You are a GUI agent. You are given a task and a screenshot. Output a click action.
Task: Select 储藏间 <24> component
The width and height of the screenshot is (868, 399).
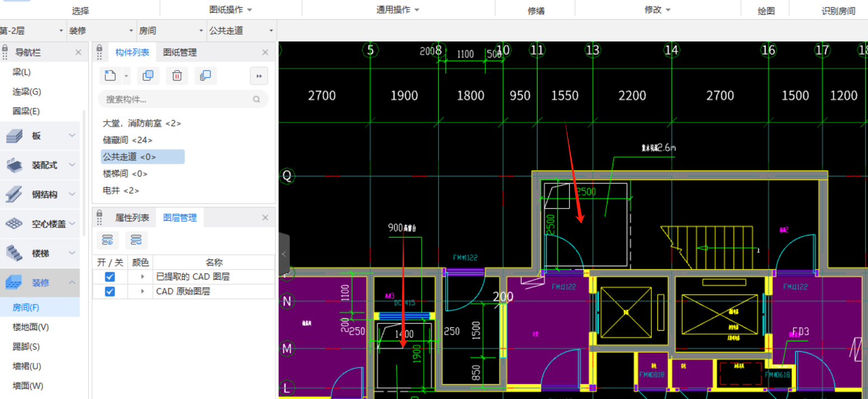128,140
